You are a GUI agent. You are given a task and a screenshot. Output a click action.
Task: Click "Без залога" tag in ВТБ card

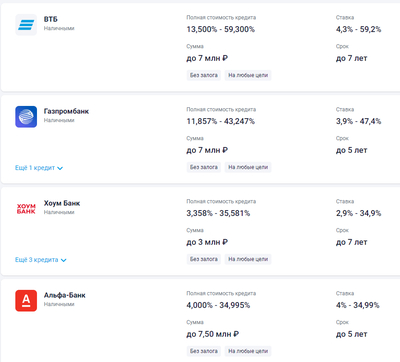coord(204,75)
